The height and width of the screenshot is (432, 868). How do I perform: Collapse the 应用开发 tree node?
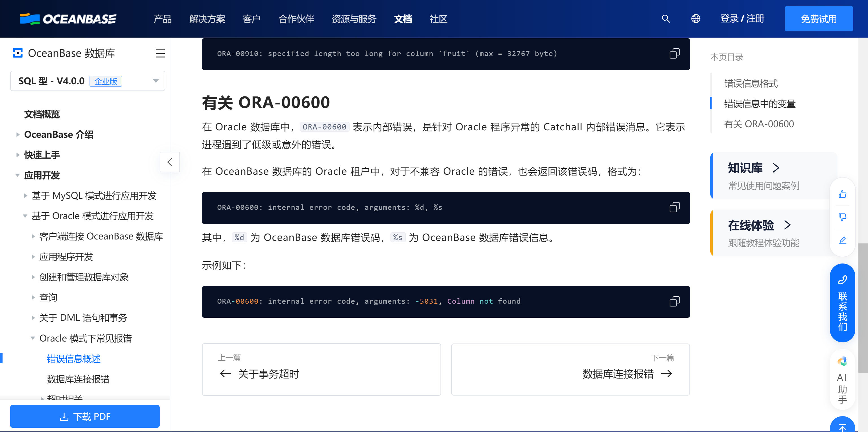coord(18,175)
